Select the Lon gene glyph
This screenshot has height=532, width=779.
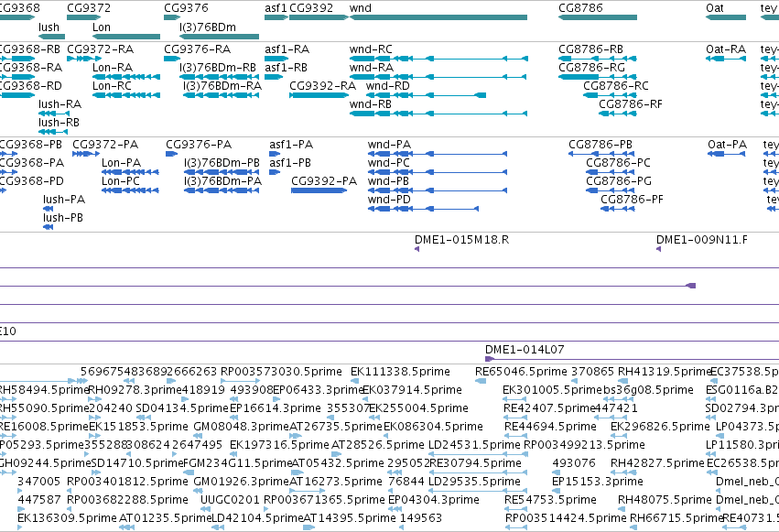(126, 37)
